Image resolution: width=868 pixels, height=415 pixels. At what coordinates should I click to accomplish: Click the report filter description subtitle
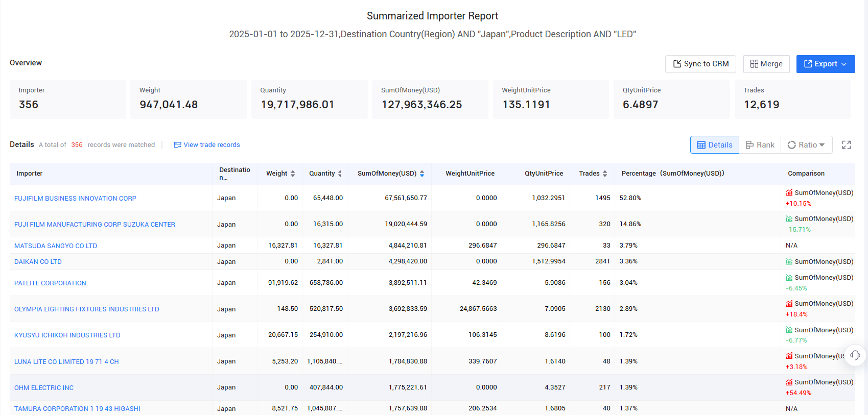(432, 34)
